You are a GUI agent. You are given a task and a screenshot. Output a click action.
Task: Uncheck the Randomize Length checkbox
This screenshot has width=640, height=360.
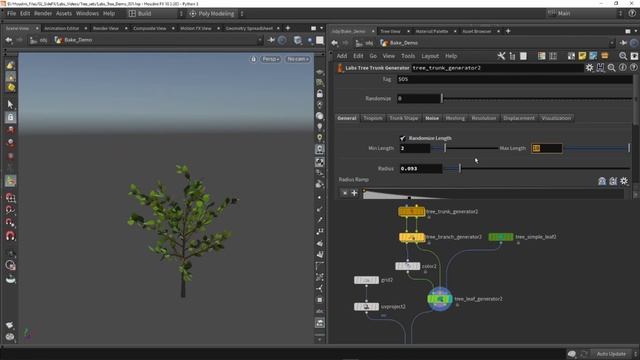point(402,138)
